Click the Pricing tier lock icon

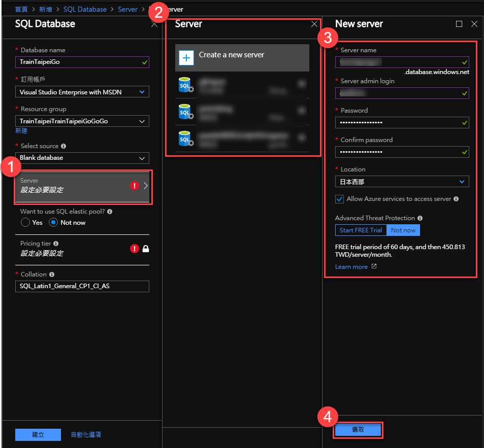(x=146, y=249)
